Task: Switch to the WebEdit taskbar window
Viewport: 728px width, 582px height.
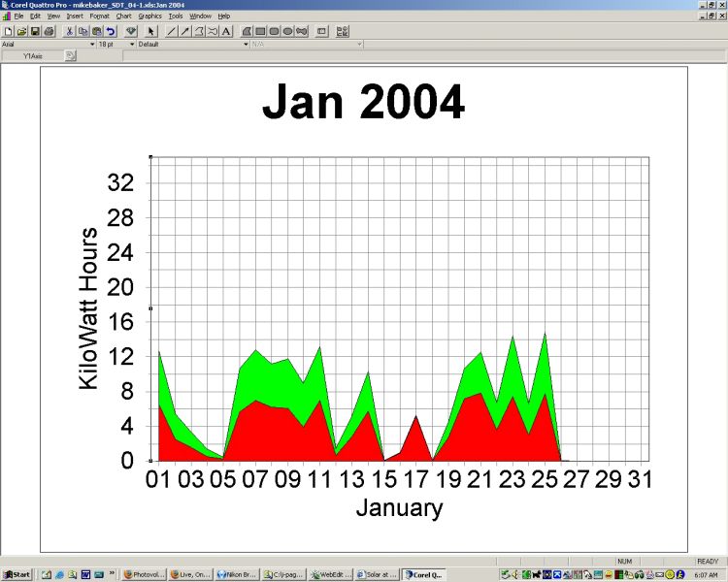Action: tap(329, 574)
